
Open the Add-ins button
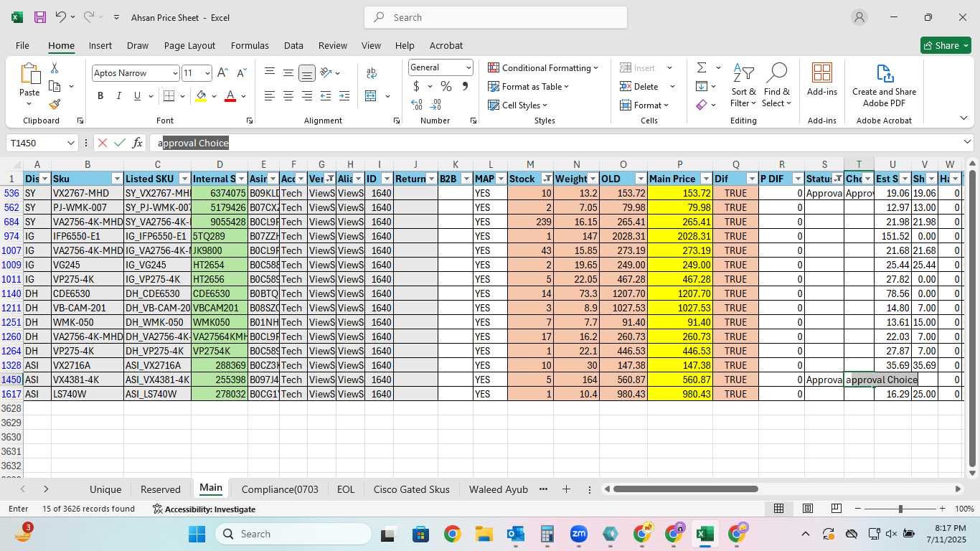821,80
